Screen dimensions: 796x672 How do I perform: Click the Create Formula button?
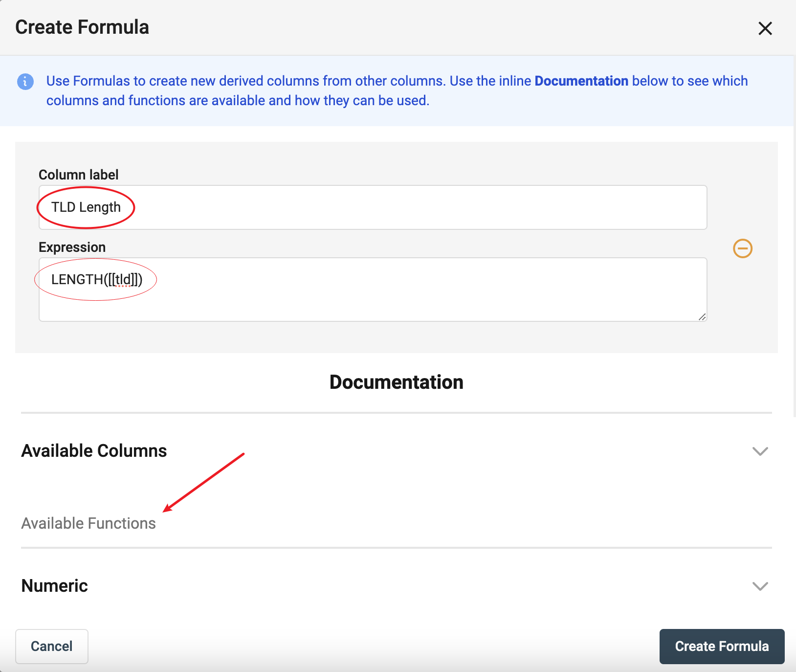[722, 647]
